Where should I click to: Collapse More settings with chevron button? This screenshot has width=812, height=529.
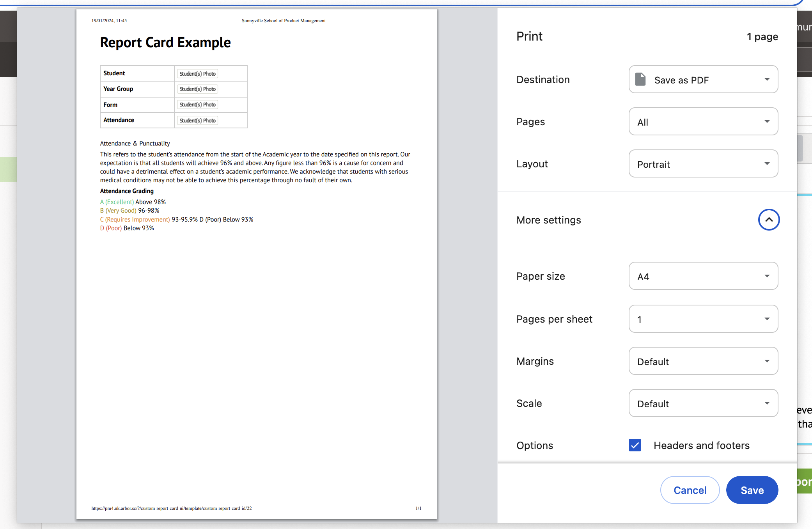coord(768,220)
